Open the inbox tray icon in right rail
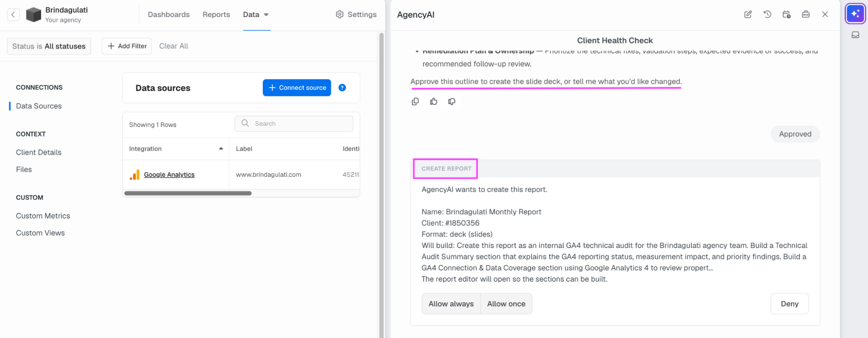Image resolution: width=868 pixels, height=338 pixels. pos(855,35)
